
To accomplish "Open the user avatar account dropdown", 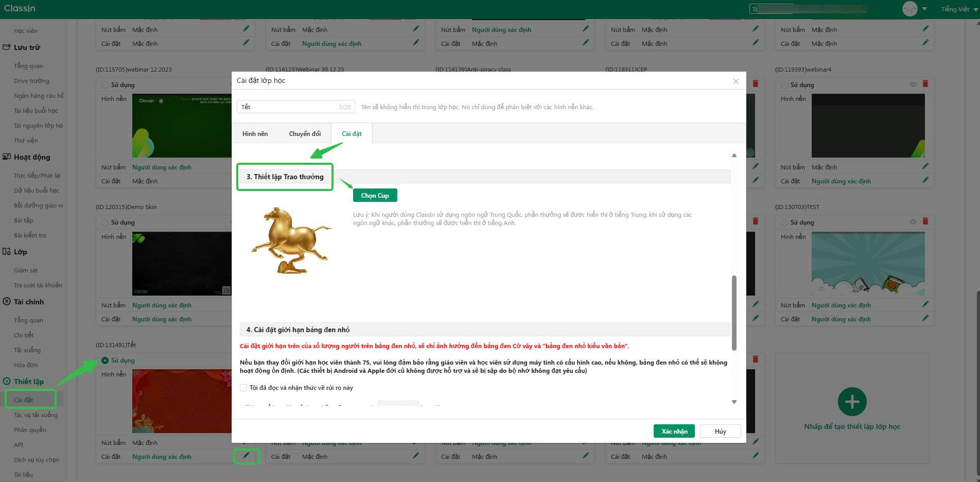I will point(915,9).
